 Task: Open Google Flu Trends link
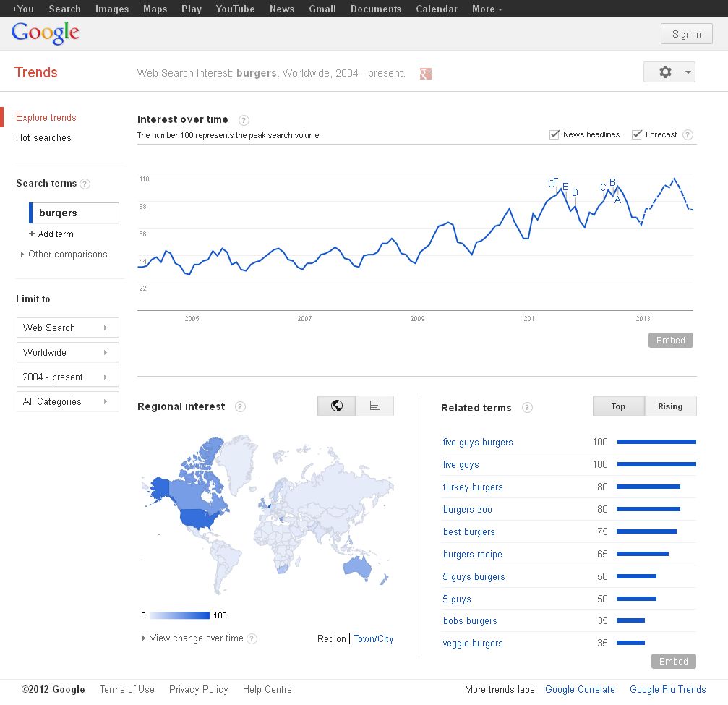coord(668,690)
